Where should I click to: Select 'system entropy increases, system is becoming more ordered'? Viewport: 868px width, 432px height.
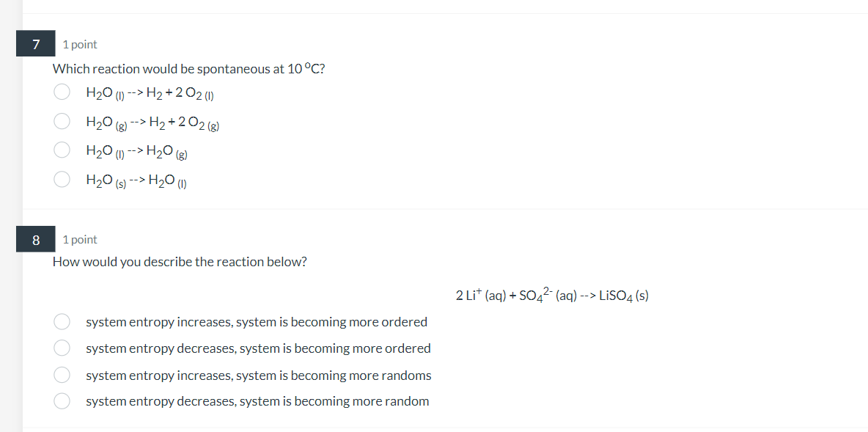point(62,321)
